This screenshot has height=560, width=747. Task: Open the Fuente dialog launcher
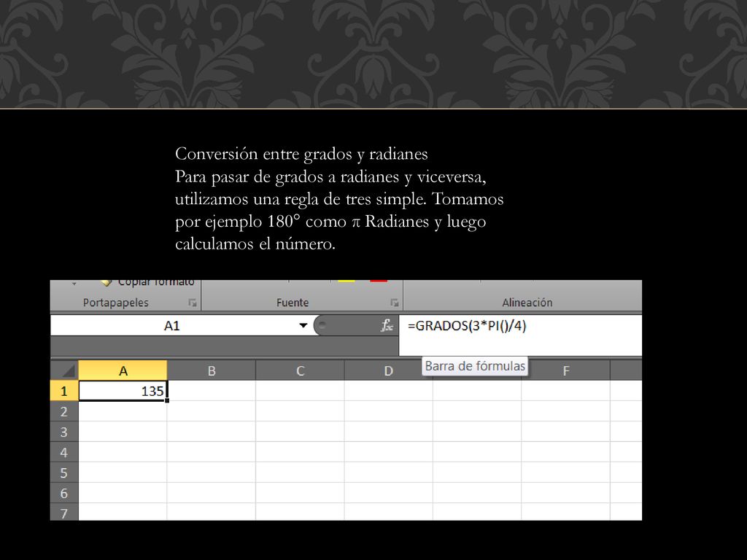[395, 303]
